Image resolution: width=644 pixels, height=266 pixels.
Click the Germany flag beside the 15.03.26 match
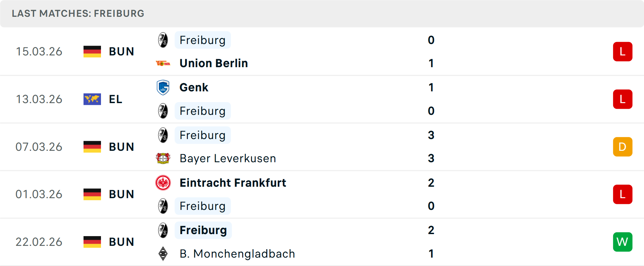(x=92, y=51)
